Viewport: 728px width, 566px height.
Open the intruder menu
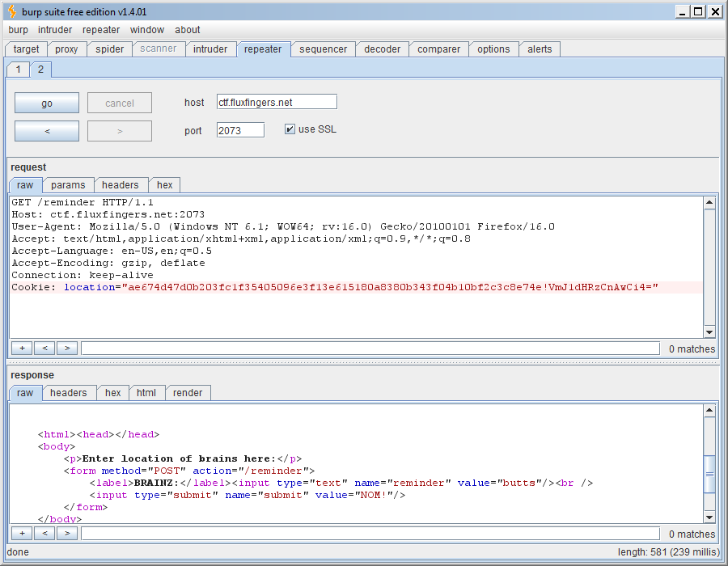[55, 30]
